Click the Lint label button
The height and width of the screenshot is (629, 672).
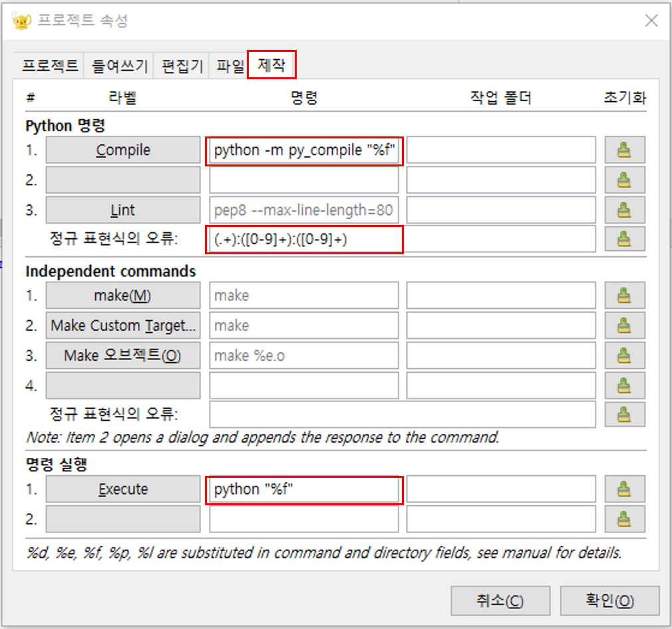(123, 210)
